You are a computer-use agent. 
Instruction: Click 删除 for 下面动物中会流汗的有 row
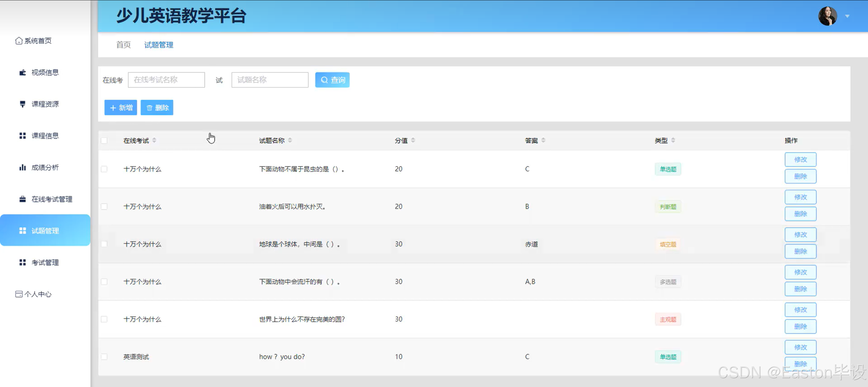point(801,289)
